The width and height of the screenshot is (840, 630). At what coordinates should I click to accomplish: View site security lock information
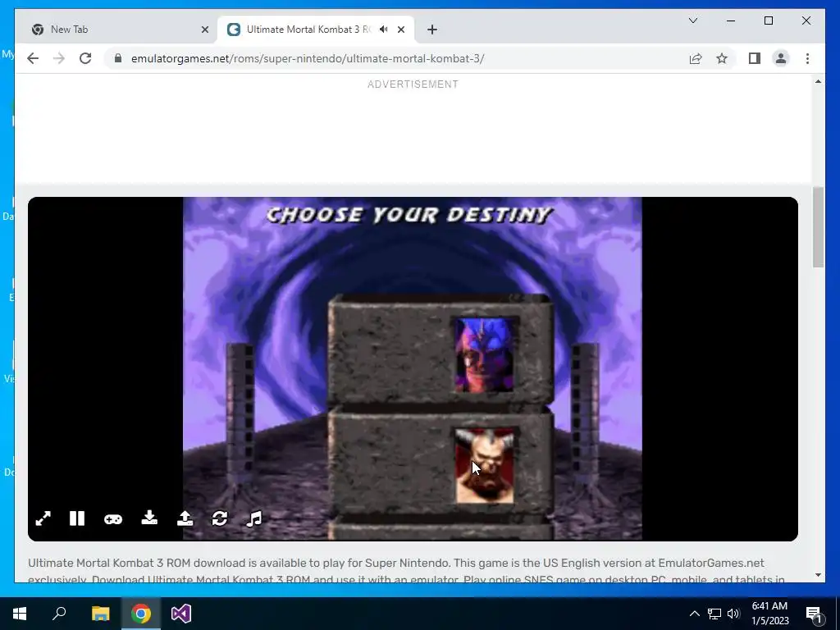tap(118, 58)
